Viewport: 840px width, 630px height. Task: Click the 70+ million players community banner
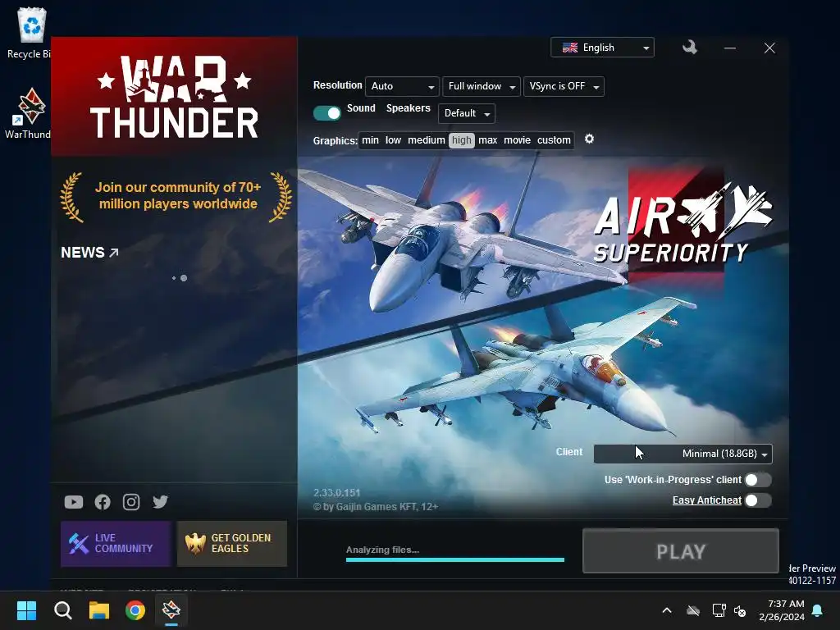(x=177, y=196)
